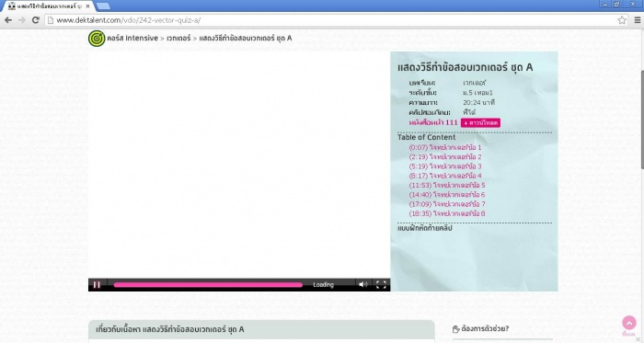
Task: Click the ต้องการตัวช่วย? help heading
Action: point(485,328)
